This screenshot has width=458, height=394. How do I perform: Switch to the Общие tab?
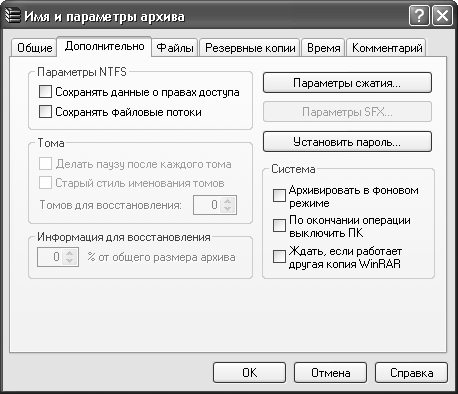[34, 48]
